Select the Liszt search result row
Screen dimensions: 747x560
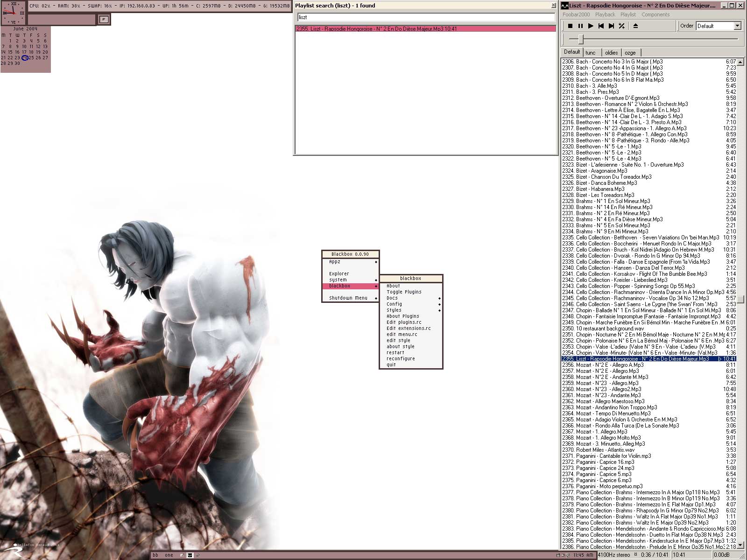tap(426, 29)
